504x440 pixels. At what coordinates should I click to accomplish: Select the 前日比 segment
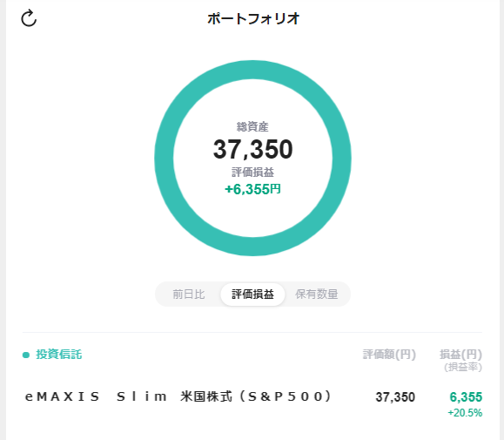click(x=189, y=294)
